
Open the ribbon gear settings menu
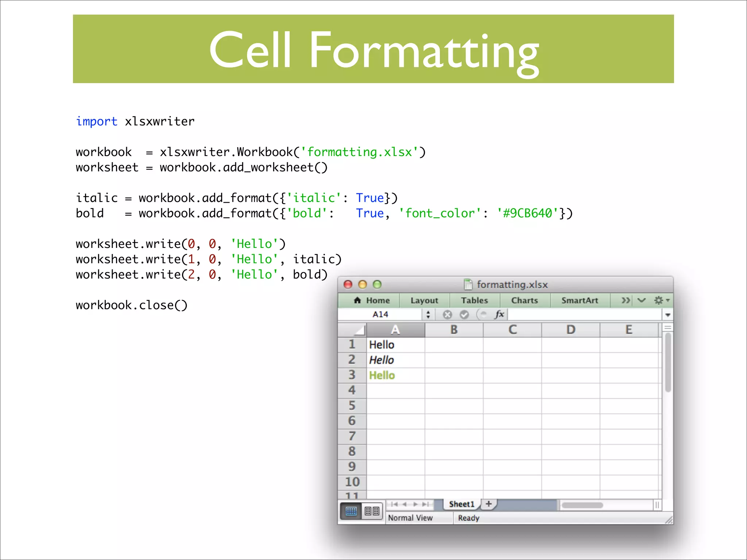point(661,300)
